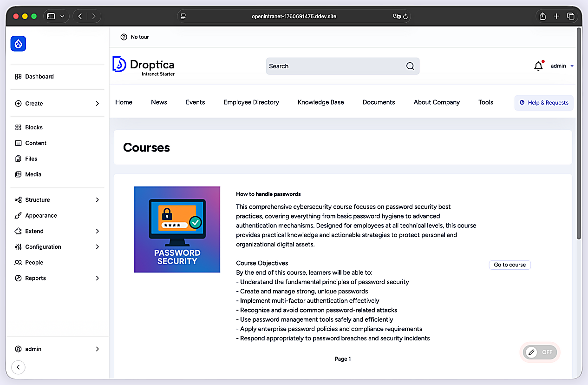The height and width of the screenshot is (385, 588).
Task: Open the News menu item
Action: 159,102
